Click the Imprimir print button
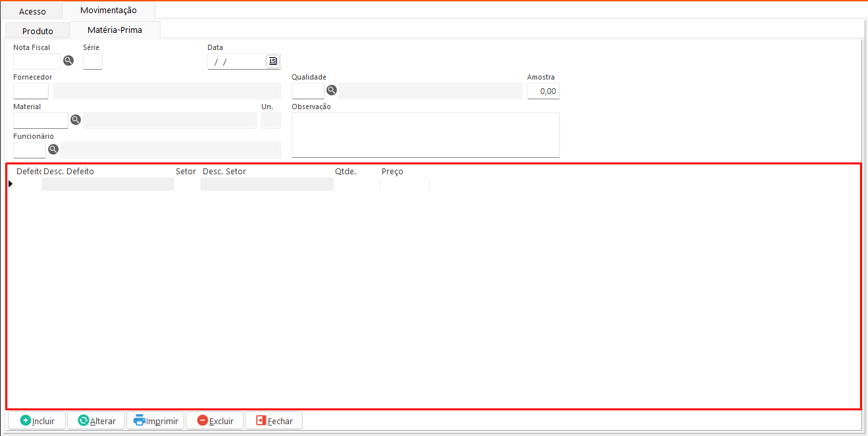The image size is (868, 436). tap(155, 421)
